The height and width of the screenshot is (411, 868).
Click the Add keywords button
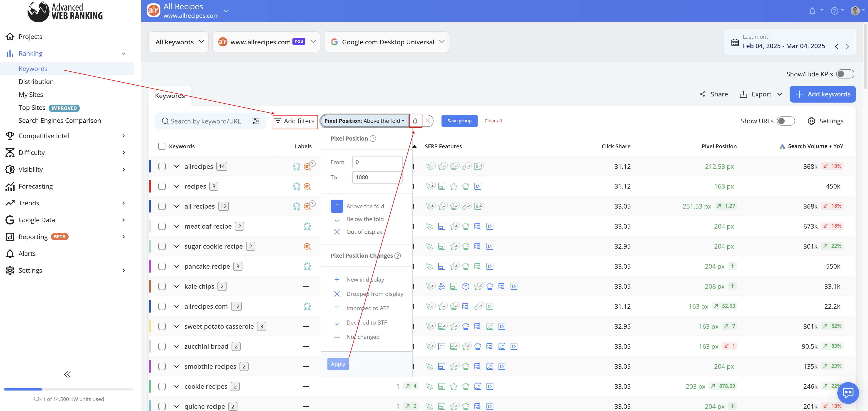823,94
